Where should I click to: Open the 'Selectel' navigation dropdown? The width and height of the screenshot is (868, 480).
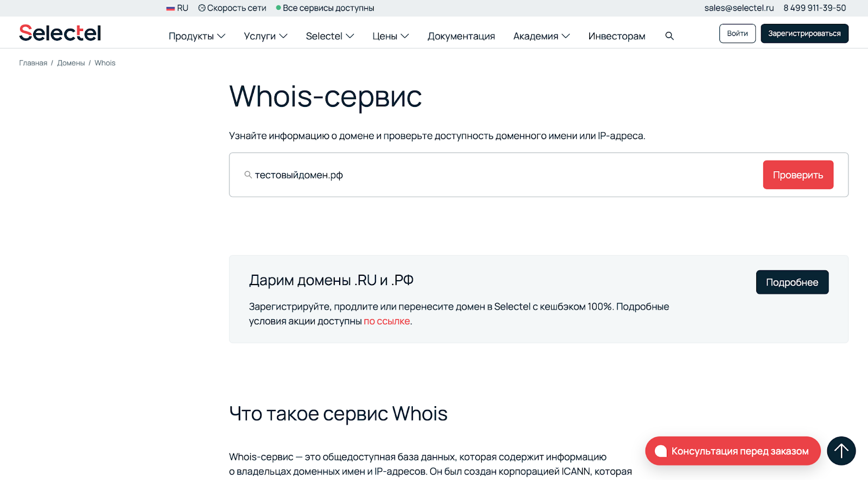pos(329,36)
